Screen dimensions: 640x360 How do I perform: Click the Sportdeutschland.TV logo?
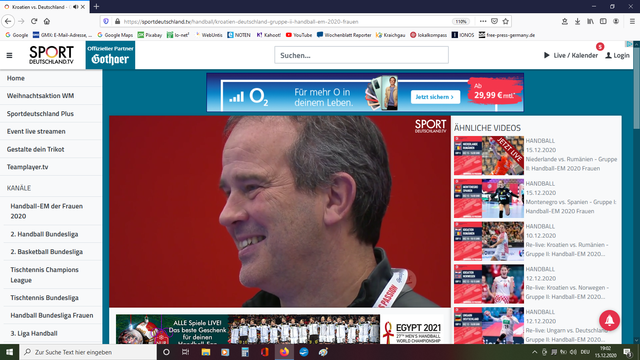tap(51, 55)
